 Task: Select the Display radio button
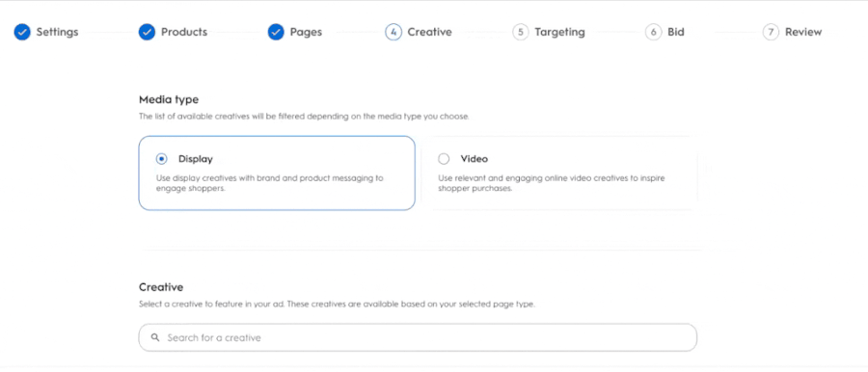161,159
